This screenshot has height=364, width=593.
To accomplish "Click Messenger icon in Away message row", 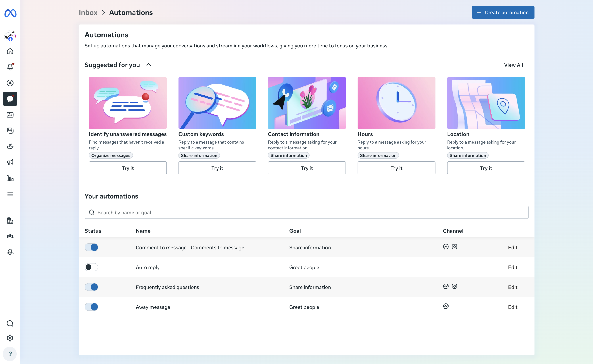I will coord(446,306).
